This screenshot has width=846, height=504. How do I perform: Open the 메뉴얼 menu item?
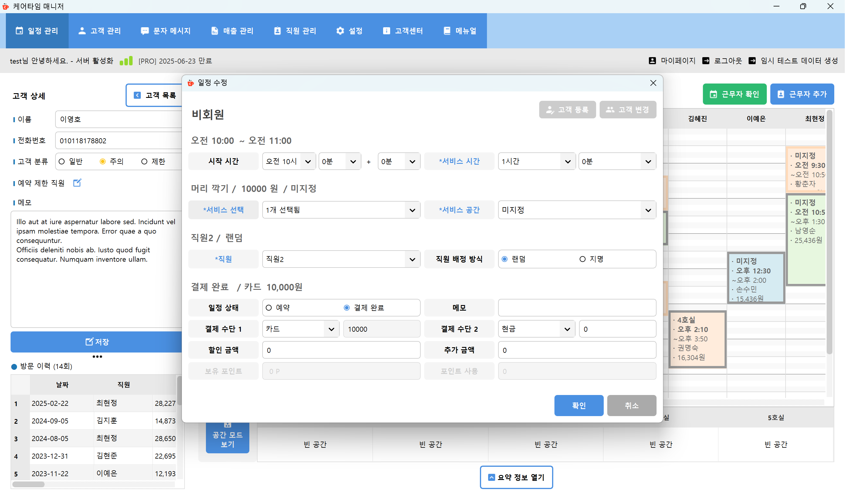tap(460, 30)
